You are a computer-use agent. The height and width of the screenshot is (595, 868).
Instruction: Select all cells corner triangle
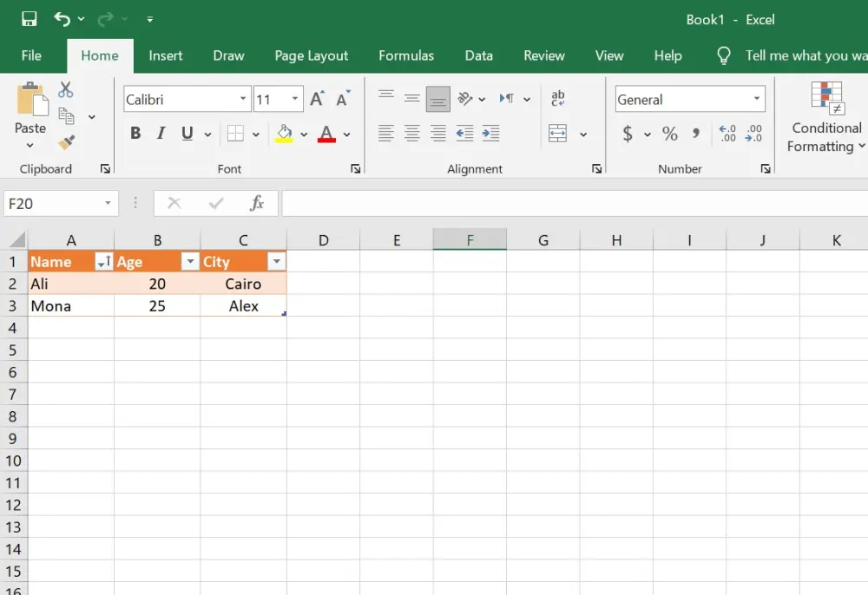(17, 239)
